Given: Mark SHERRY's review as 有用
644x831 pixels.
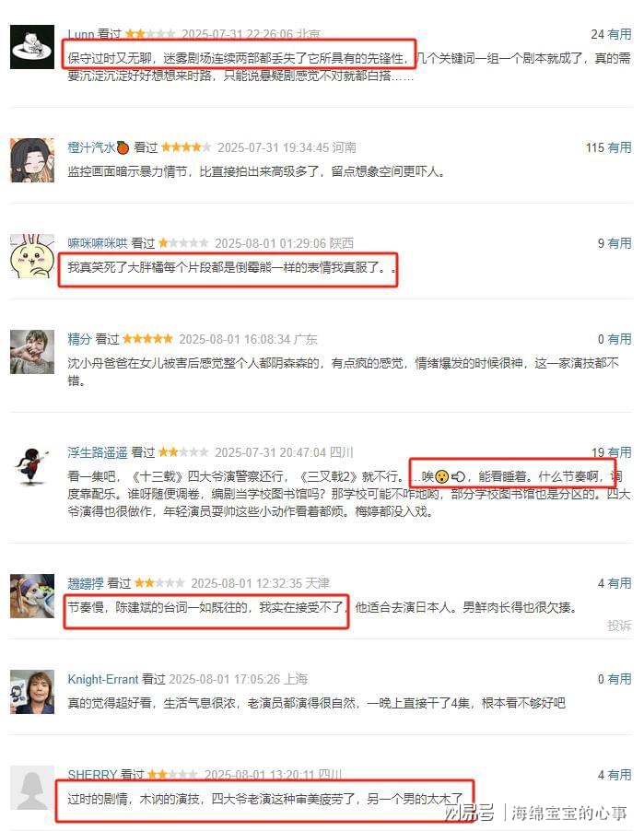Looking at the screenshot, I should (619, 775).
